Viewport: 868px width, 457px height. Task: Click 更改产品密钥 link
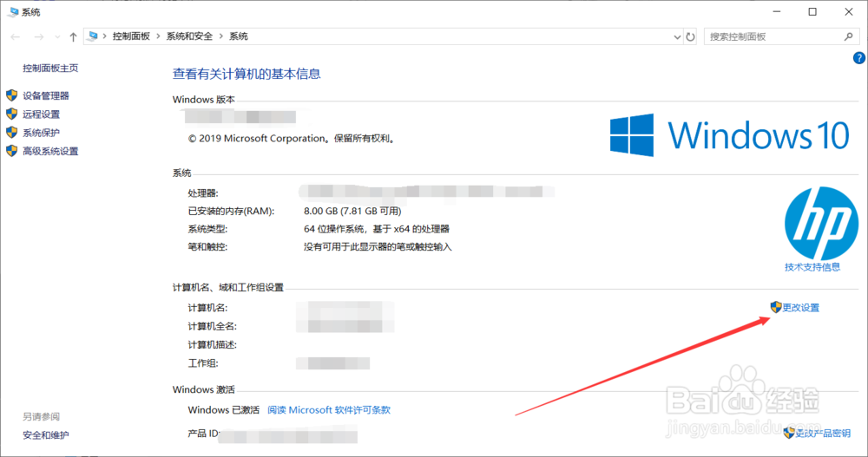tap(823, 434)
